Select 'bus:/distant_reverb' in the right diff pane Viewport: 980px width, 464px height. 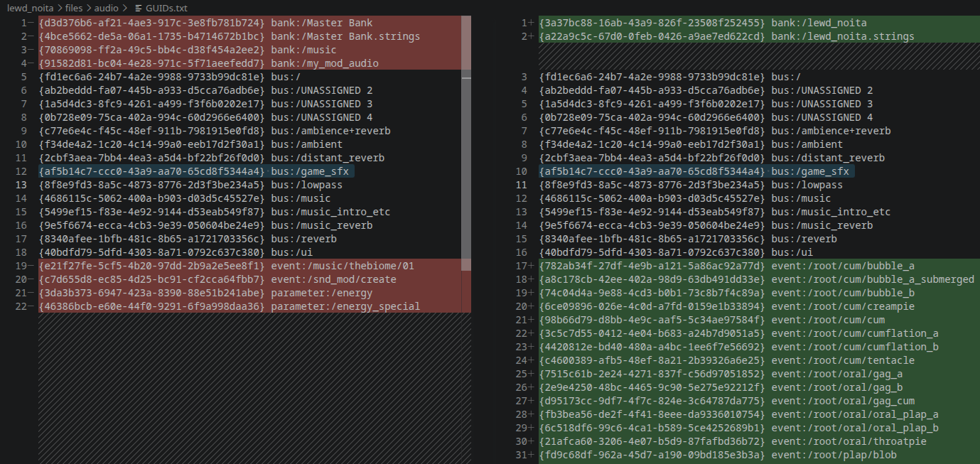coord(828,158)
